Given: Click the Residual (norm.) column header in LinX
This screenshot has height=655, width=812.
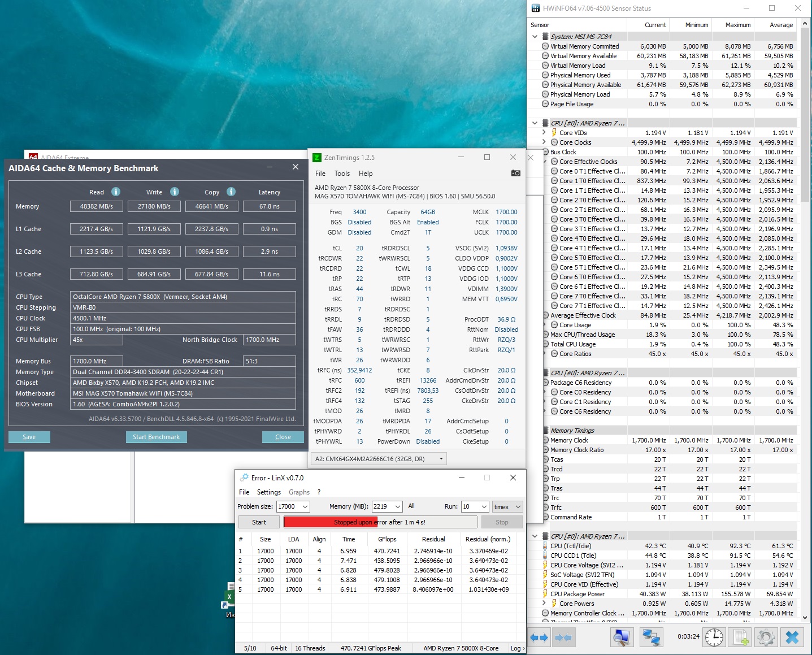Looking at the screenshot, I should 488,539.
